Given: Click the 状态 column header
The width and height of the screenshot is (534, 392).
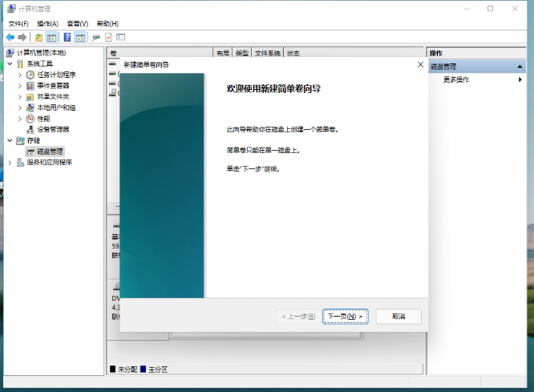Looking at the screenshot, I should coord(293,53).
